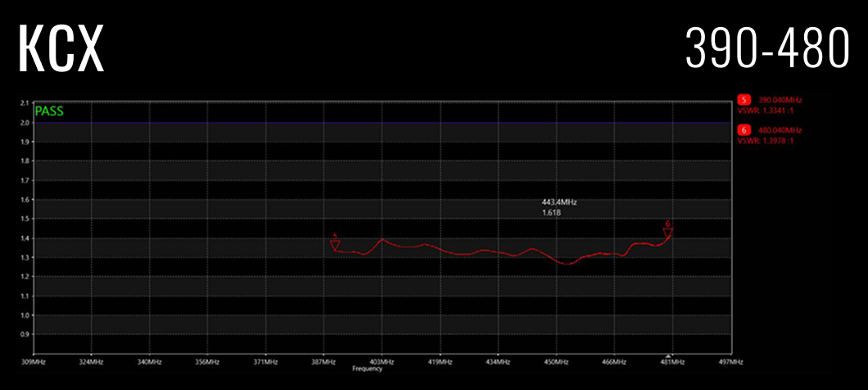This screenshot has height=390, width=868.
Task: Click the small white cursor arrow near 481MHz
Action: click(x=668, y=355)
